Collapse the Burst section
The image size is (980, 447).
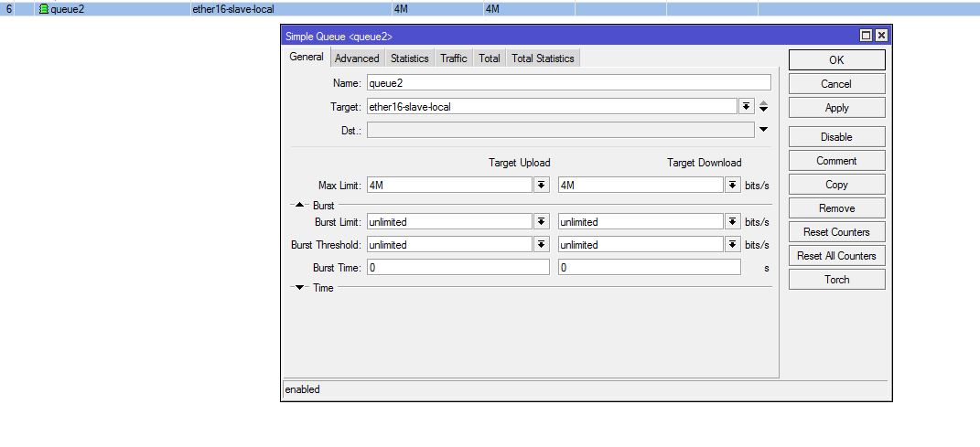(299, 205)
